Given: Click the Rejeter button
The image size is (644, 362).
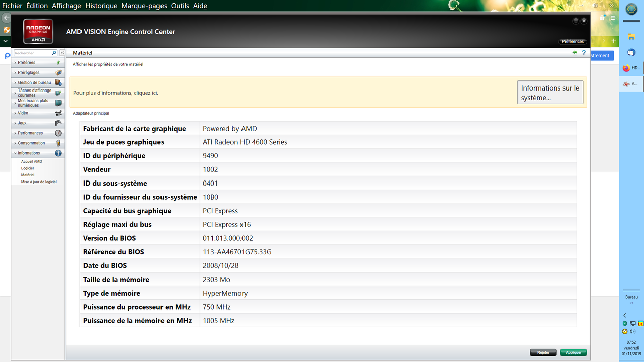Looking at the screenshot, I should click(x=543, y=353).
